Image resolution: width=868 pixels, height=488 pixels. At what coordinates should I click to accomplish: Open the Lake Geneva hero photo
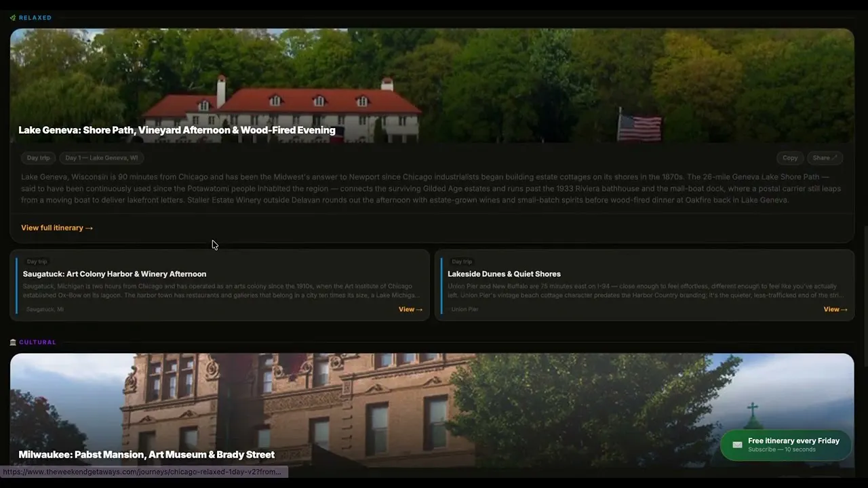click(x=432, y=85)
